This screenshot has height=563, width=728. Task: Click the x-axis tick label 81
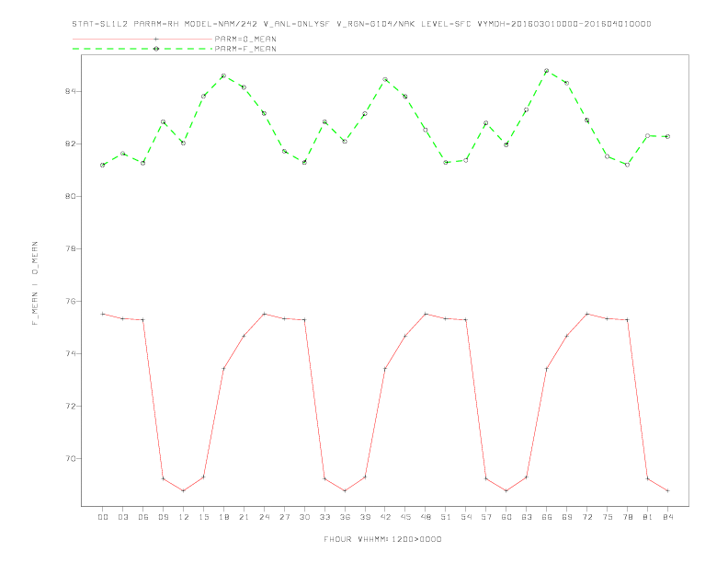pyautogui.click(x=648, y=517)
